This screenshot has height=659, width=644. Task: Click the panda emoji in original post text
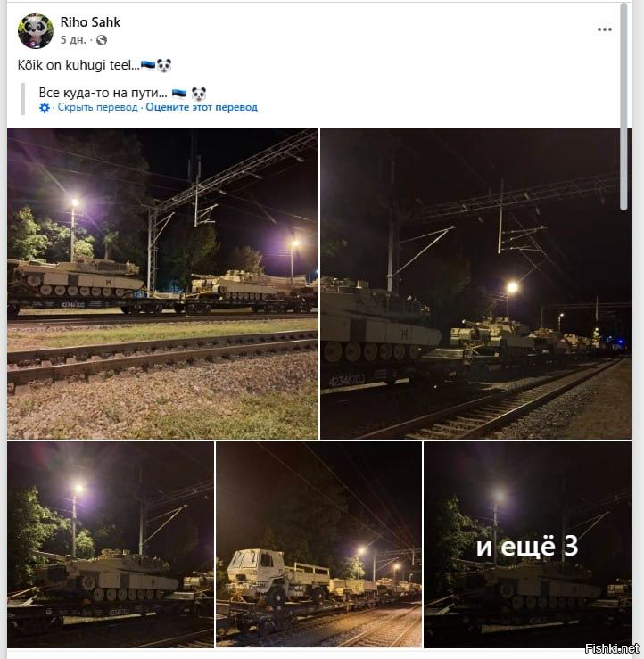[164, 66]
